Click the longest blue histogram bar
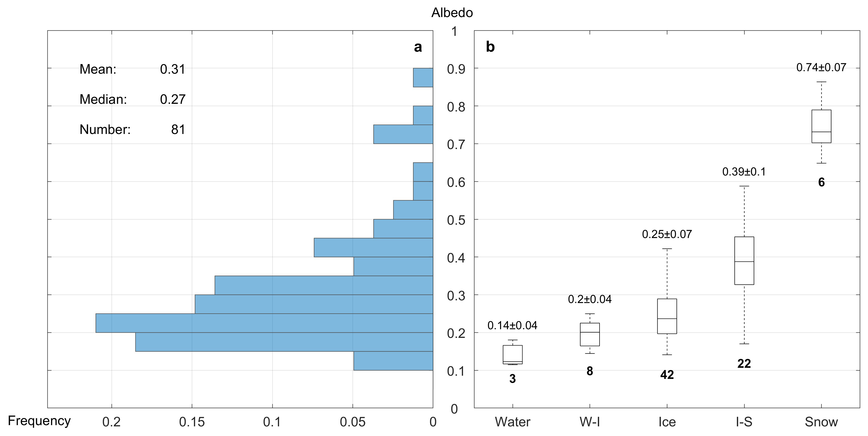 click(264, 323)
